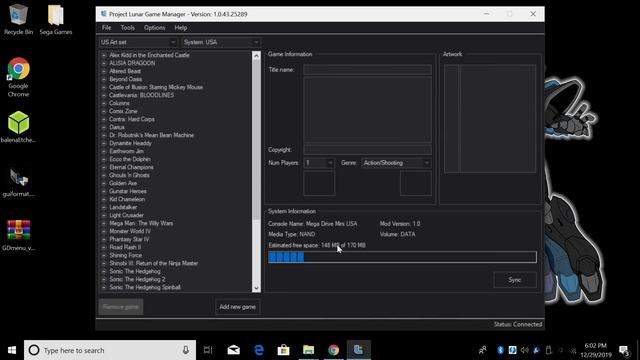The width and height of the screenshot is (640, 360).
Task: Click the Remove game button
Action: [121, 307]
